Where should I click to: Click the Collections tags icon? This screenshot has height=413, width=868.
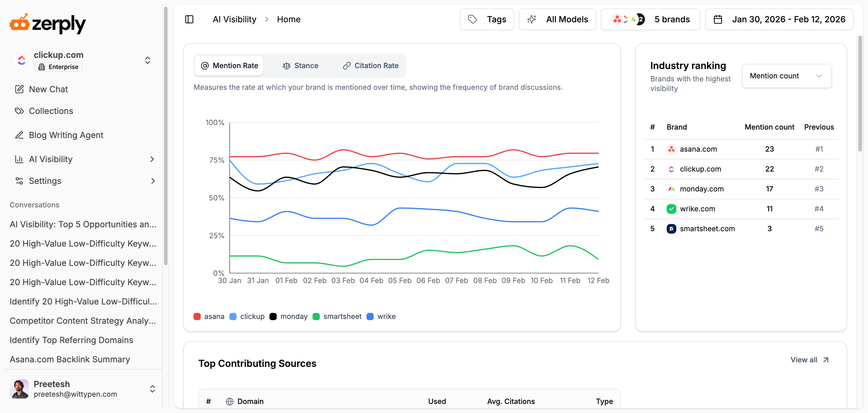pyautogui.click(x=19, y=111)
